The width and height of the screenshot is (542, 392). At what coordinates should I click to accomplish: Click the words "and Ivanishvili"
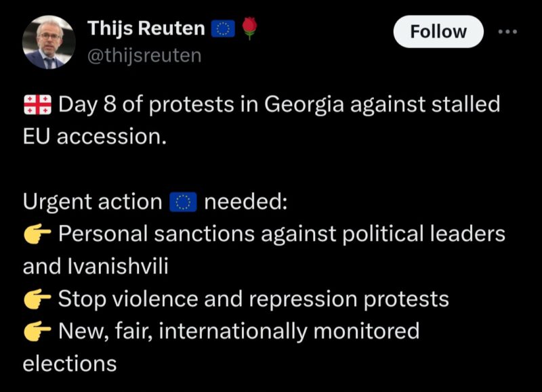96,266
